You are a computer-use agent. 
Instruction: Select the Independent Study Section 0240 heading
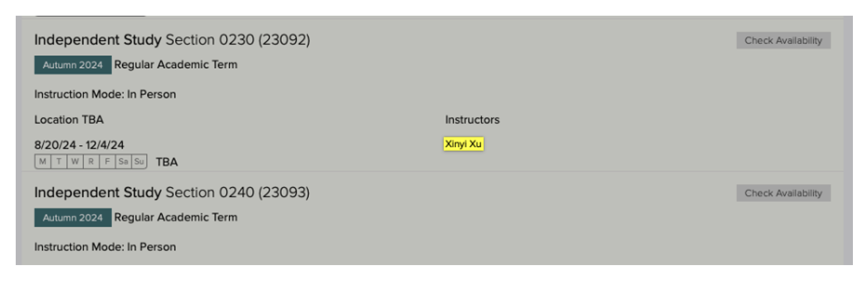click(172, 193)
